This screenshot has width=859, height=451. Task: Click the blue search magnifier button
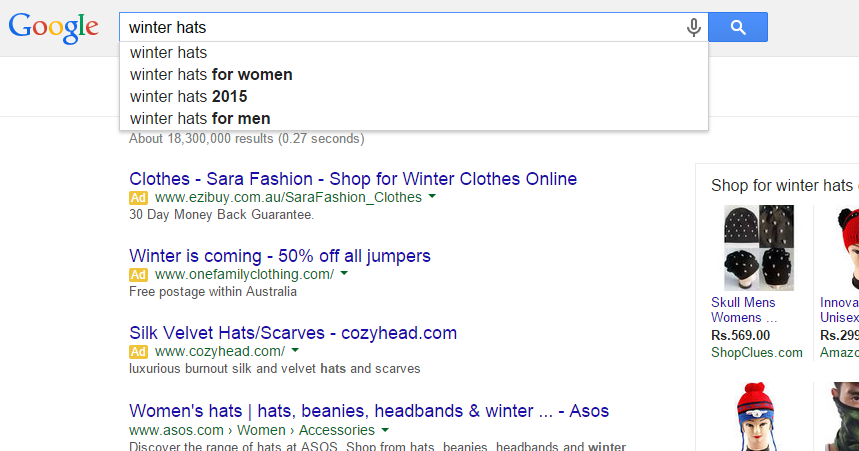[x=738, y=27]
